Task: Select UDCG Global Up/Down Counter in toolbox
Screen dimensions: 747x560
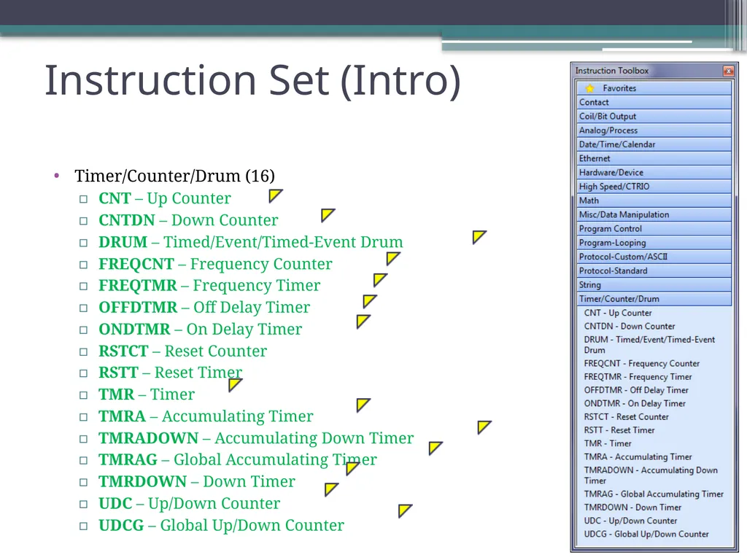Action: click(x=646, y=534)
